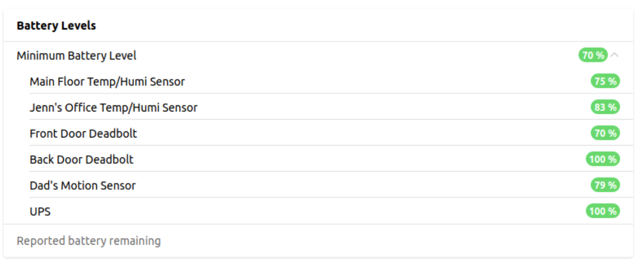Click the UPS 100 % battery badge
Screen dimensions: 644x276
[x=603, y=211]
